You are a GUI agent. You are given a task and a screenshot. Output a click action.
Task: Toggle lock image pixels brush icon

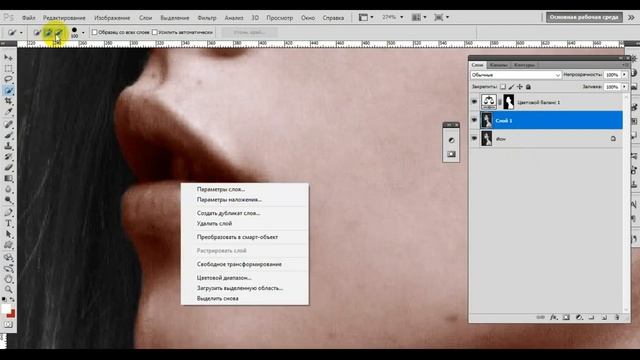511,87
